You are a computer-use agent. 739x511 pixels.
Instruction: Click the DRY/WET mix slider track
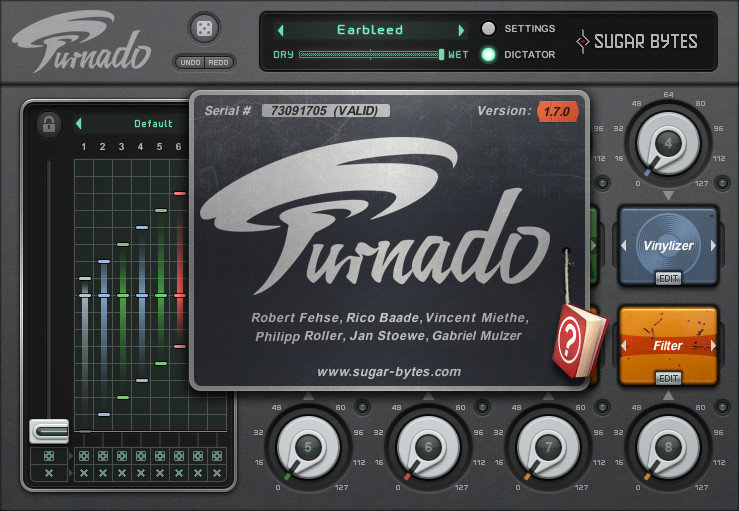(x=370, y=55)
